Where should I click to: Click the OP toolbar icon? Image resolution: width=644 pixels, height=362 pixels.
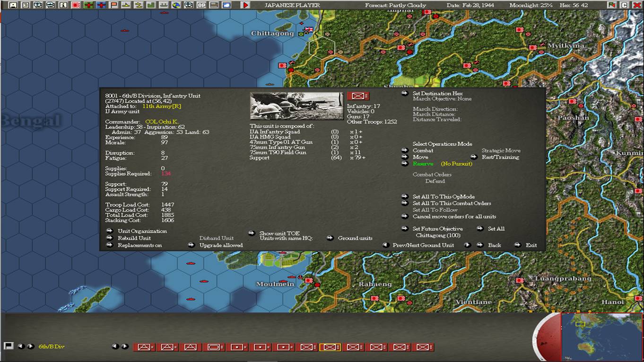[x=201, y=5]
